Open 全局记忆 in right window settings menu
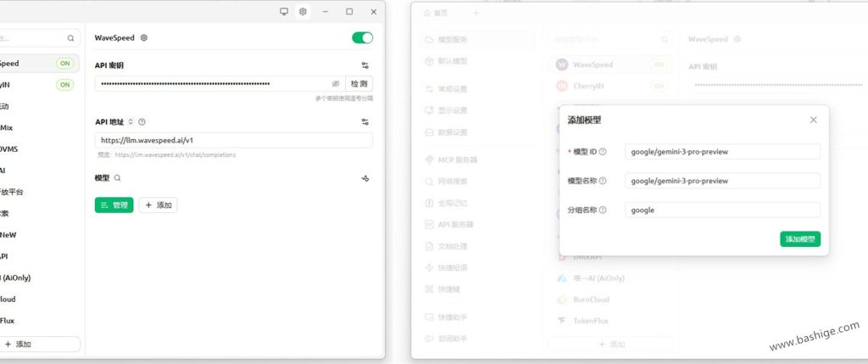 pyautogui.click(x=478, y=204)
